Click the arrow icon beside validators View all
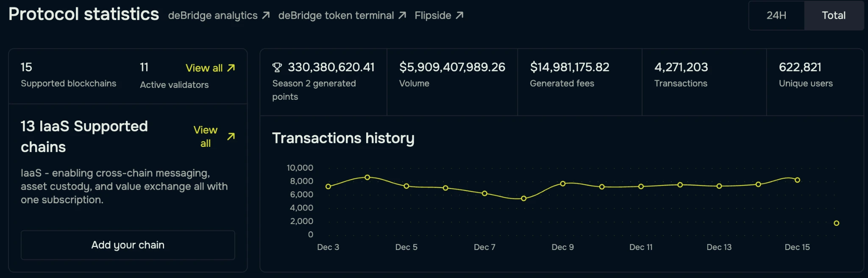 point(231,68)
